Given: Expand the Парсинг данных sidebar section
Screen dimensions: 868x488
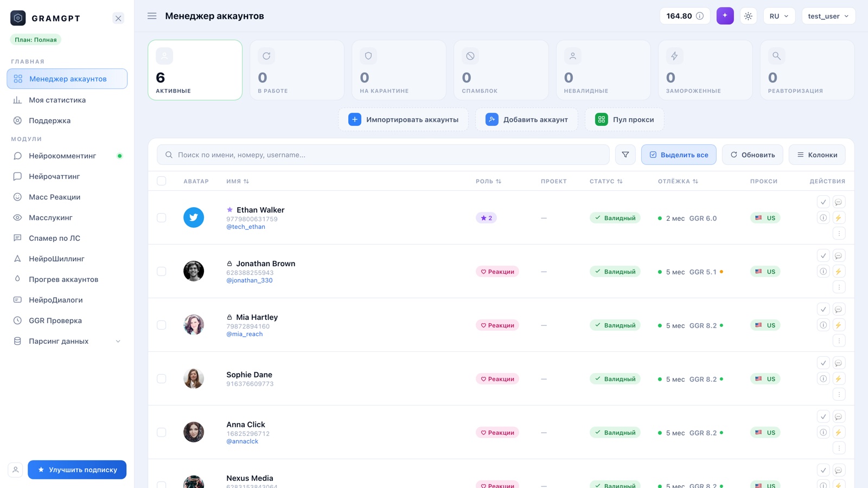Looking at the screenshot, I should coord(67,341).
